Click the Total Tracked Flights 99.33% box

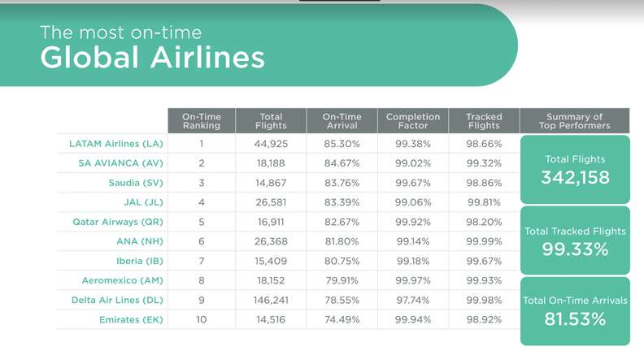click(x=575, y=240)
